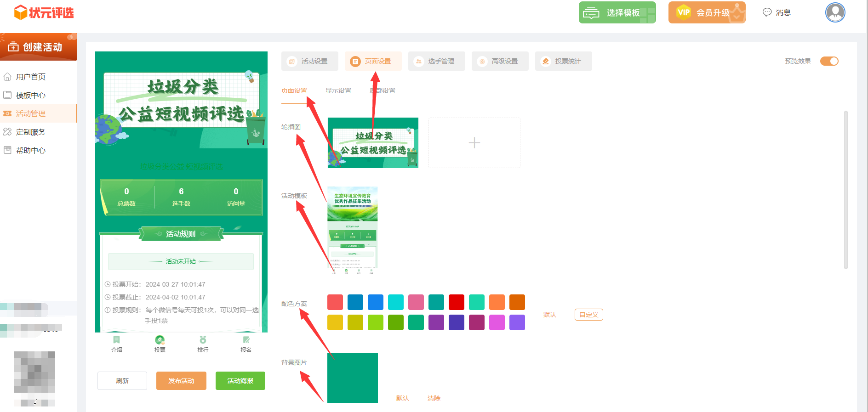Open the 高级设置 tab

pyautogui.click(x=500, y=61)
